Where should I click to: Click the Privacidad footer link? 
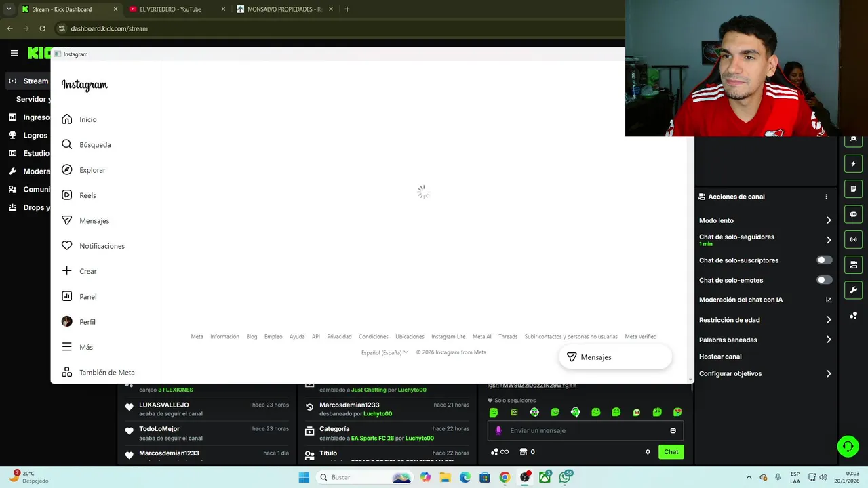point(339,336)
